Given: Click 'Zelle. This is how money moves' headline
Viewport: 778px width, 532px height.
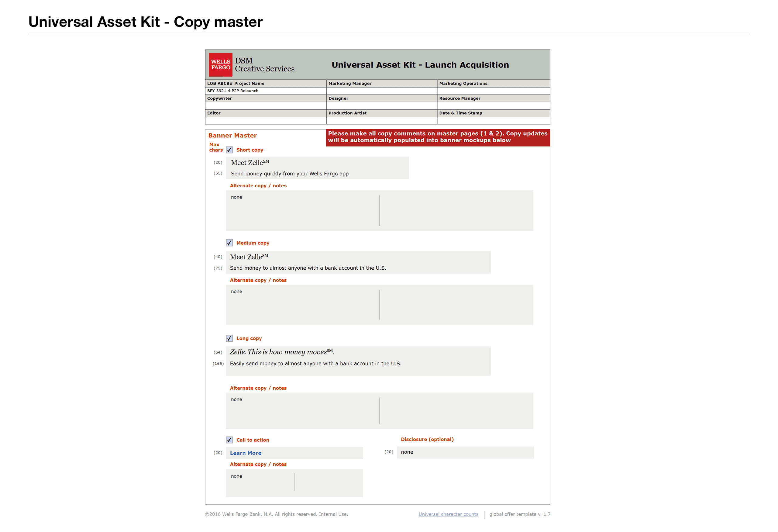Looking at the screenshot, I should 281,352.
